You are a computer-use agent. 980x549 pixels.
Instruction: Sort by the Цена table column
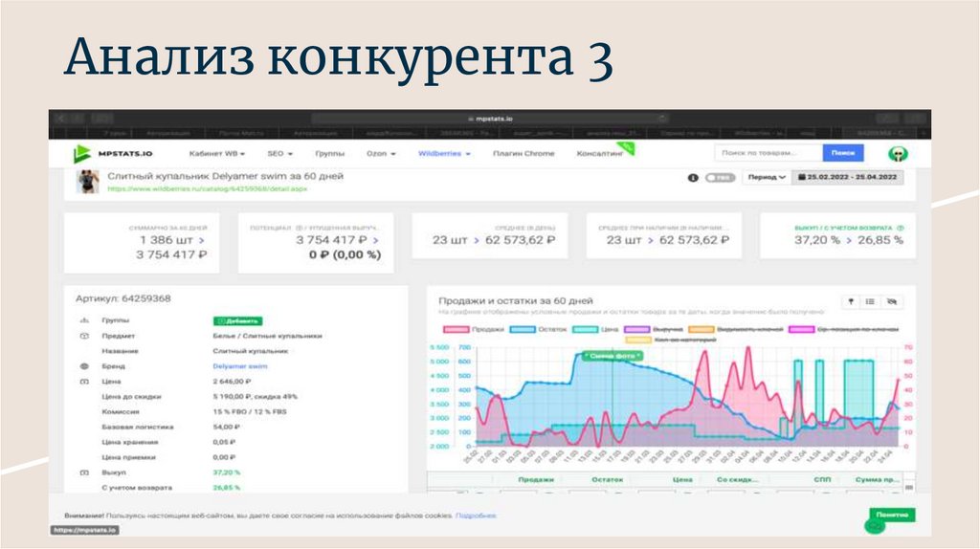point(682,480)
